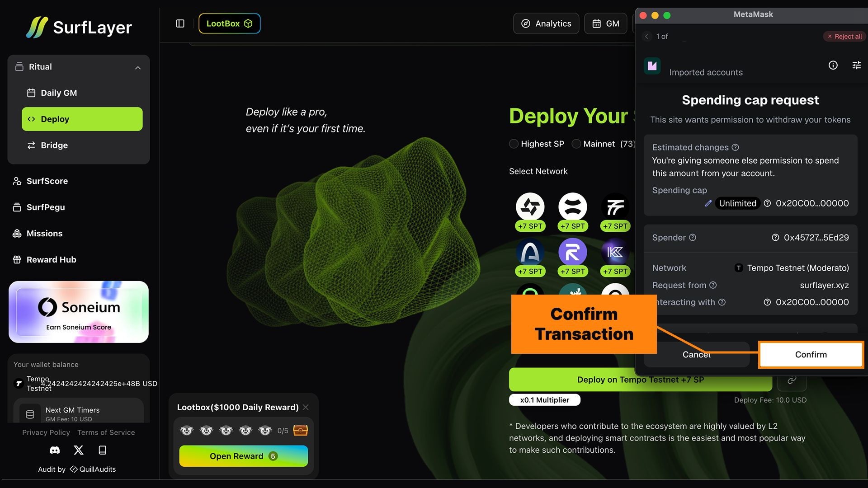868x488 pixels.
Task: Open MetaMask advanced settings sliders icon
Action: click(x=856, y=66)
